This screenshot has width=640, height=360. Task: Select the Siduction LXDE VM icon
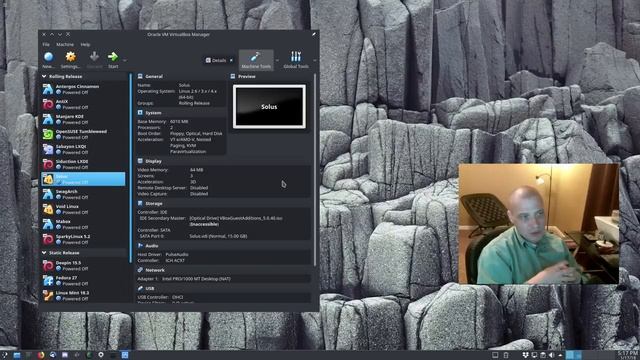click(x=48, y=164)
